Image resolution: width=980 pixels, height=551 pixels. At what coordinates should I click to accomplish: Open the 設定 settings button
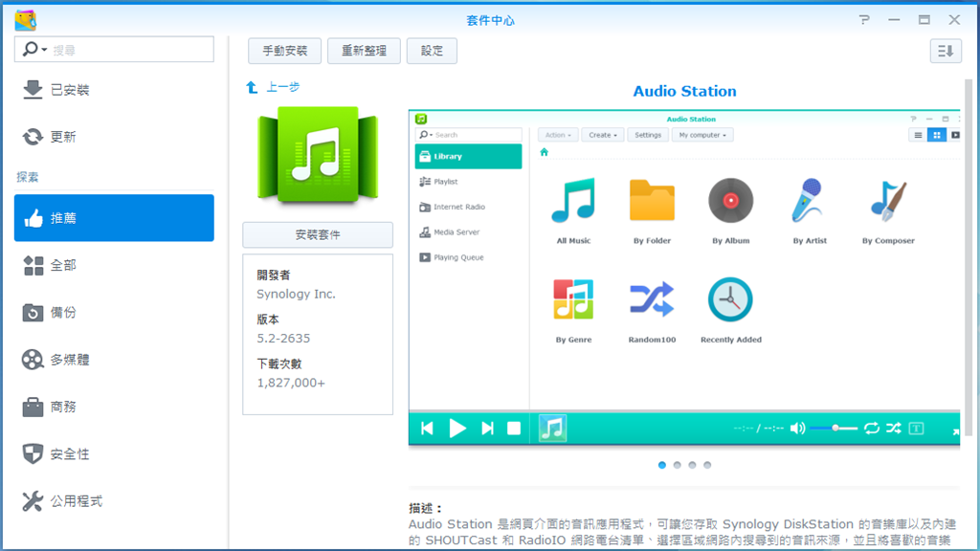pyautogui.click(x=432, y=51)
